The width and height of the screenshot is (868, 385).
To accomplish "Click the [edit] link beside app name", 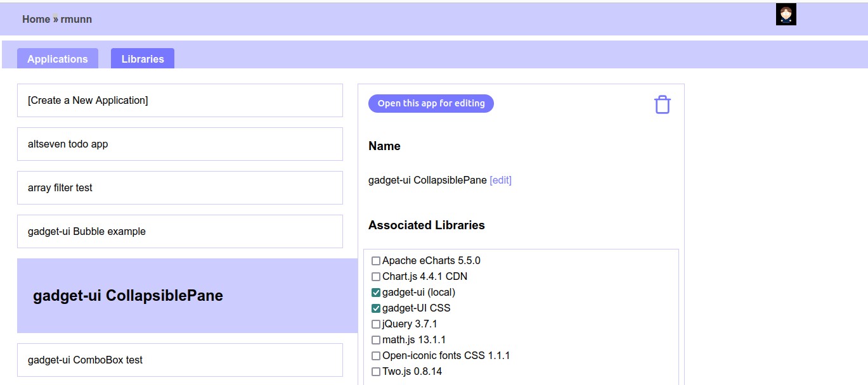I will 500,180.
